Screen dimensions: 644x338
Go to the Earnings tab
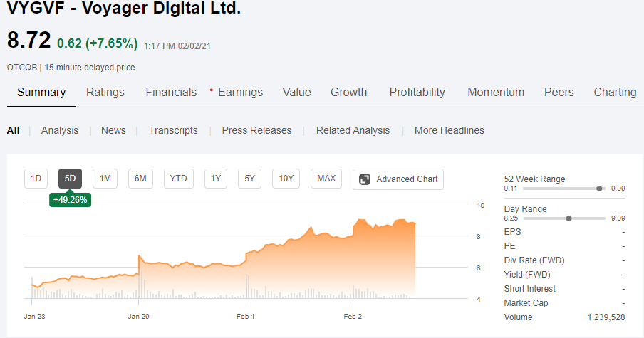[240, 93]
